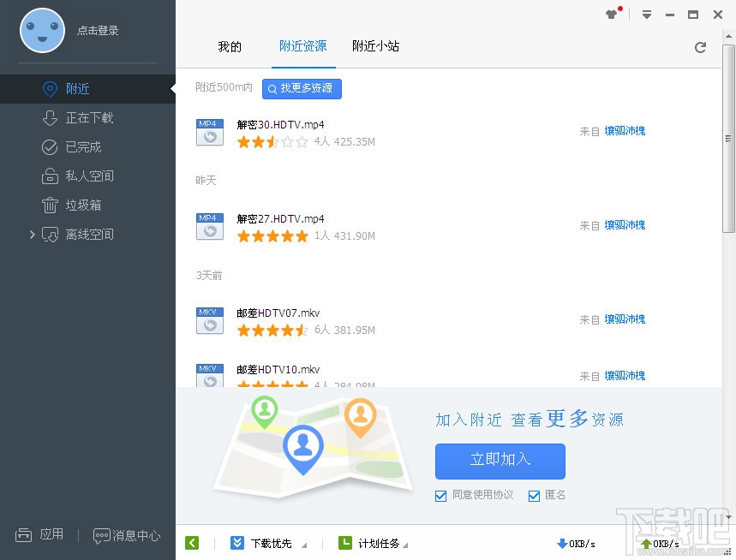Open the 已完成 downloads section
Image resolution: width=736 pixels, height=560 pixels.
point(50,146)
